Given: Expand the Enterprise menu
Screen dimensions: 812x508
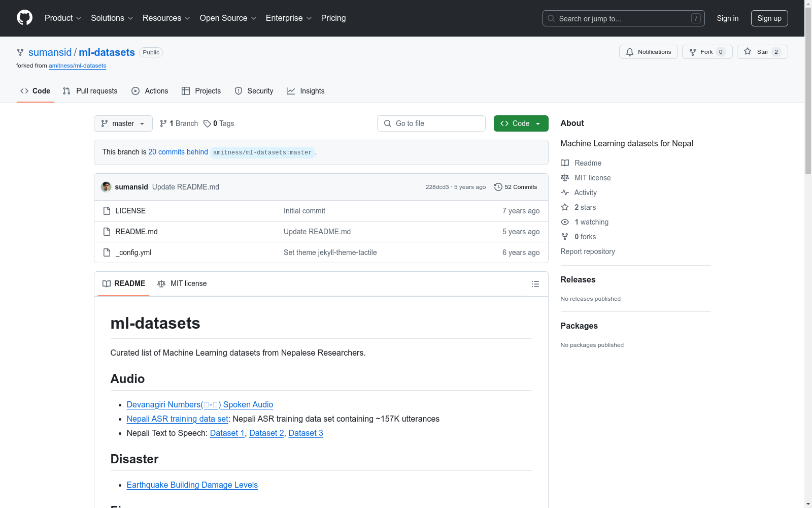Looking at the screenshot, I should coord(289,18).
